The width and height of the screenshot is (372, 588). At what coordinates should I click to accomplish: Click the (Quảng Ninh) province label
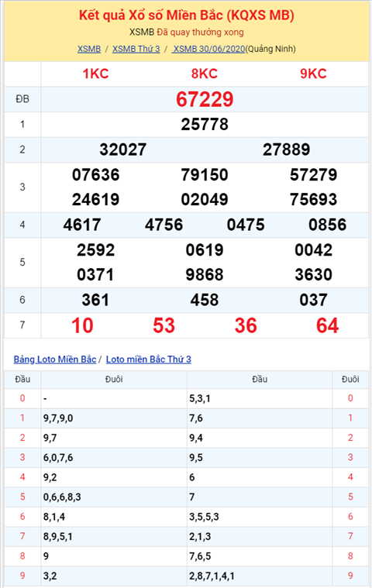tap(270, 49)
